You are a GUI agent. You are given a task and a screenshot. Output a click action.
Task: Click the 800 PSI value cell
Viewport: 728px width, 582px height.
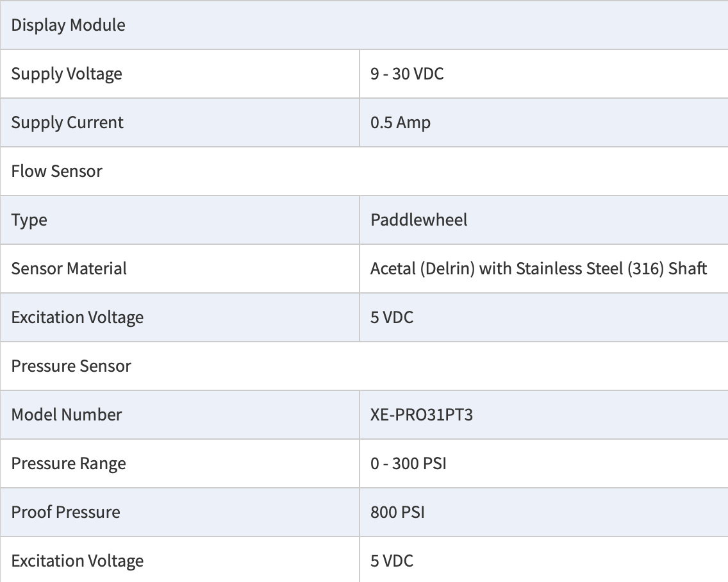397,513
